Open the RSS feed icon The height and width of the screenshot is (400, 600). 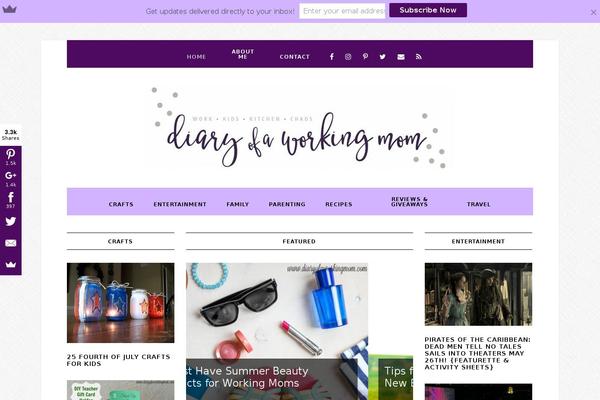point(419,57)
